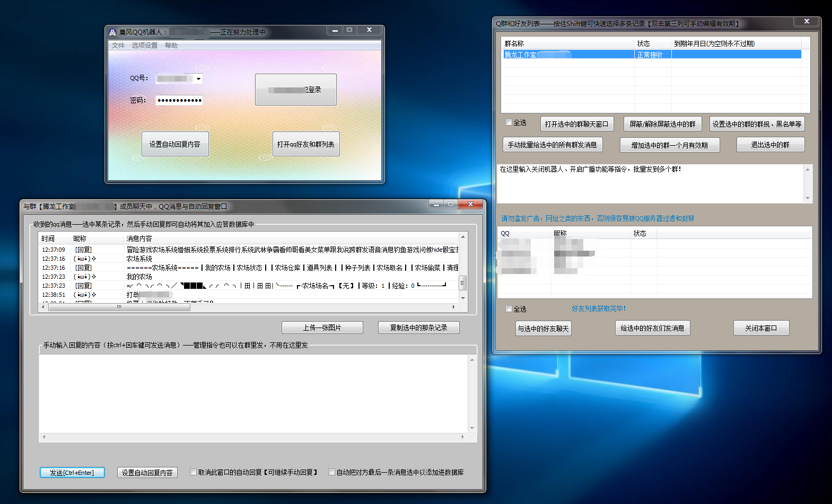
Task: Click 打开选中的群聊天窗口 button
Action: tap(577, 124)
